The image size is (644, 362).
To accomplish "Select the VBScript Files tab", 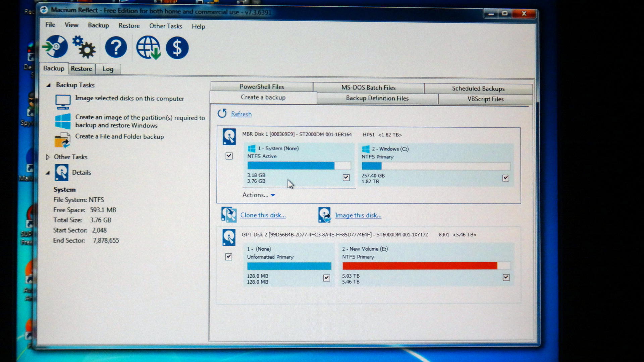I will pyautogui.click(x=486, y=99).
